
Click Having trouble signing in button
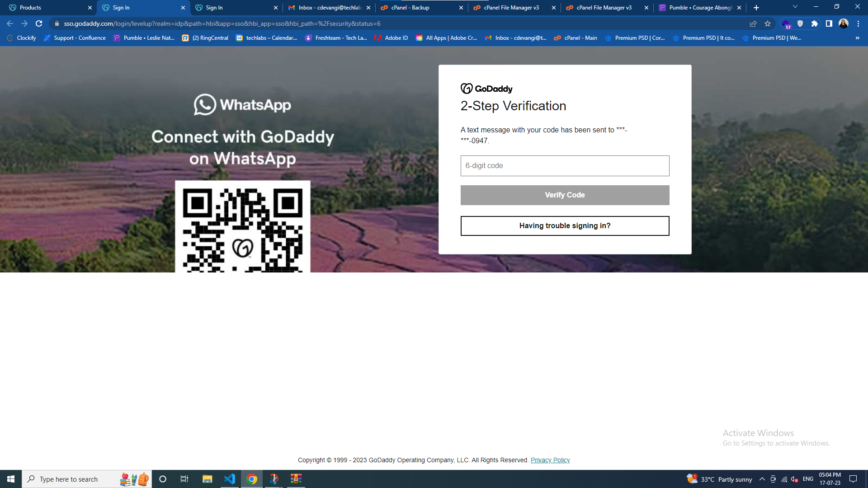565,226
